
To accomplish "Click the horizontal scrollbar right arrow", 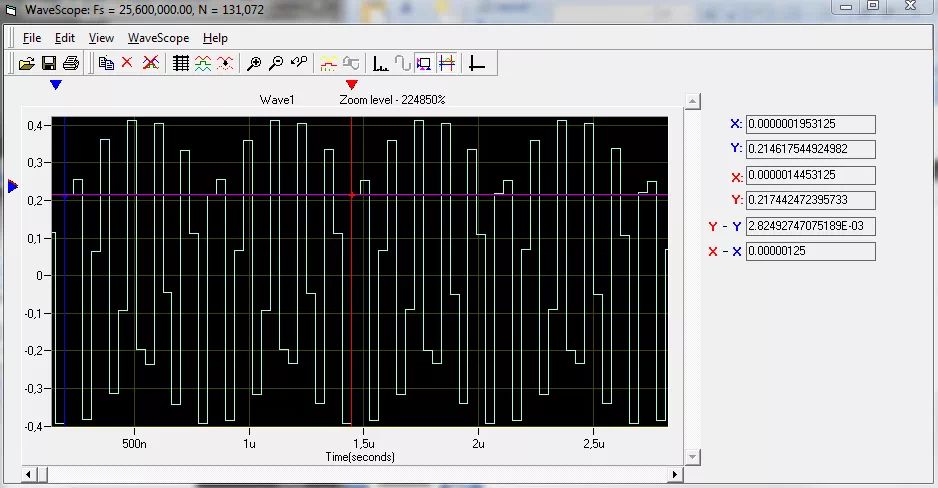I will click(675, 475).
